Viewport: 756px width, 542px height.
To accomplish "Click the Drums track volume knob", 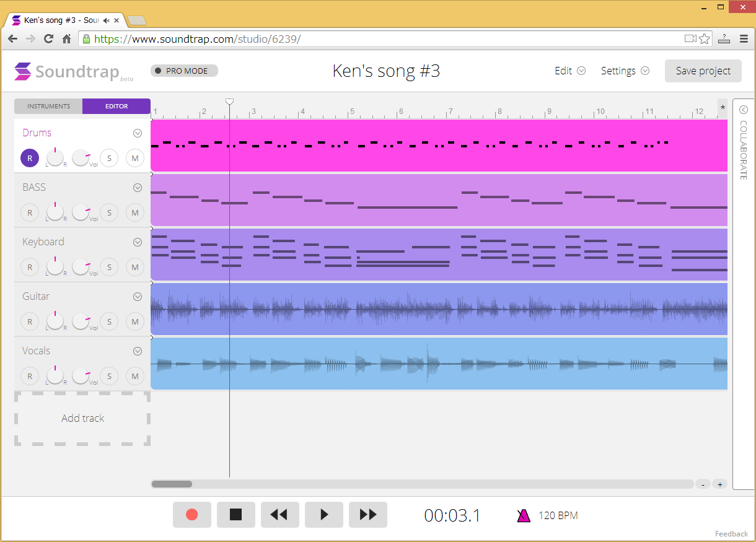I will (x=81, y=157).
